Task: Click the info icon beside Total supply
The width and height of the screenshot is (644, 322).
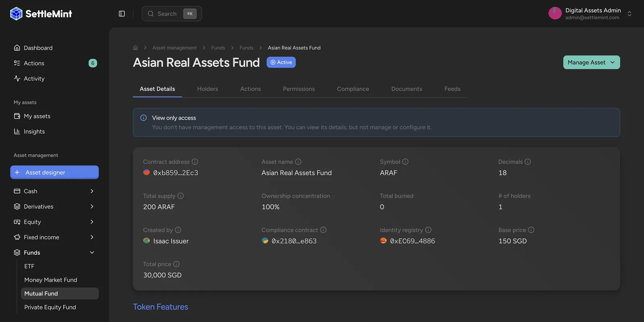Action: tap(181, 196)
